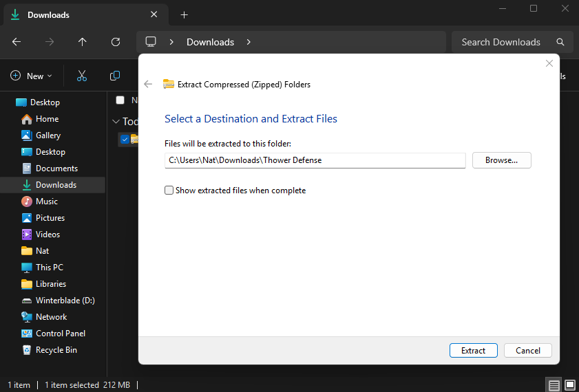The image size is (579, 392).
Task: Click the Network icon in sidebar
Action: point(27,317)
